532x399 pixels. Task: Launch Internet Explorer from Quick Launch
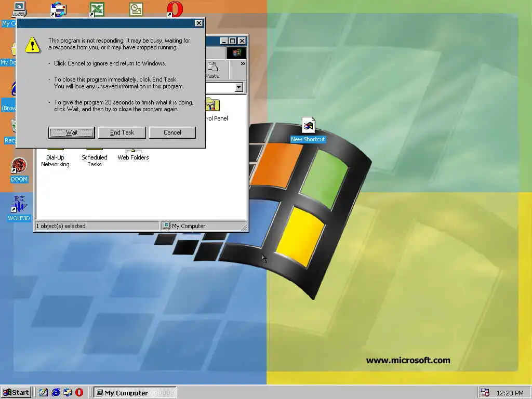(x=56, y=393)
